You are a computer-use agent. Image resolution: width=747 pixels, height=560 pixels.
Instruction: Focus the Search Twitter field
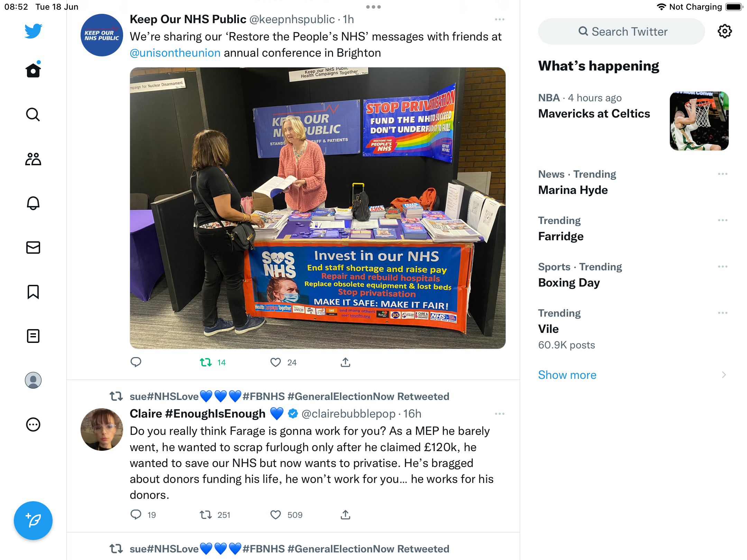(x=621, y=31)
